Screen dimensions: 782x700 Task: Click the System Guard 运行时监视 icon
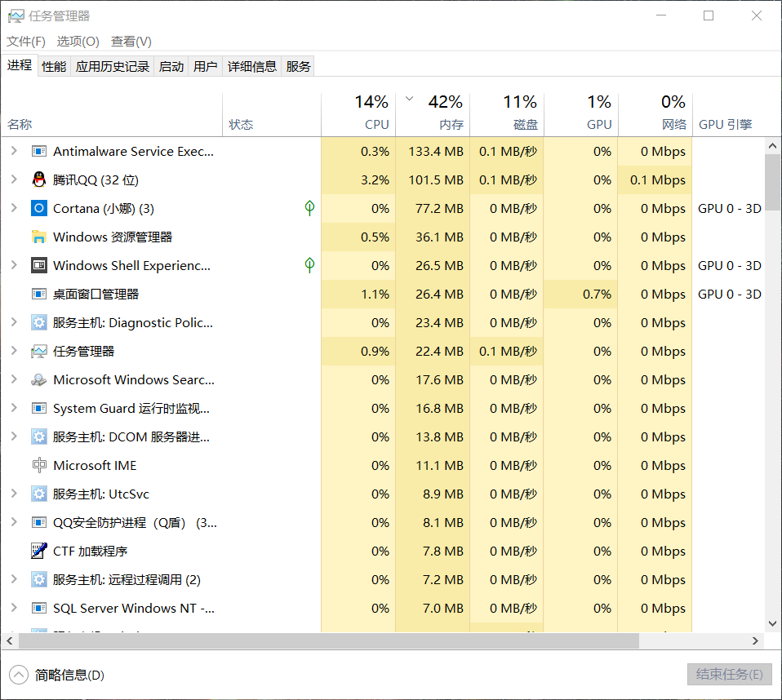click(39, 408)
